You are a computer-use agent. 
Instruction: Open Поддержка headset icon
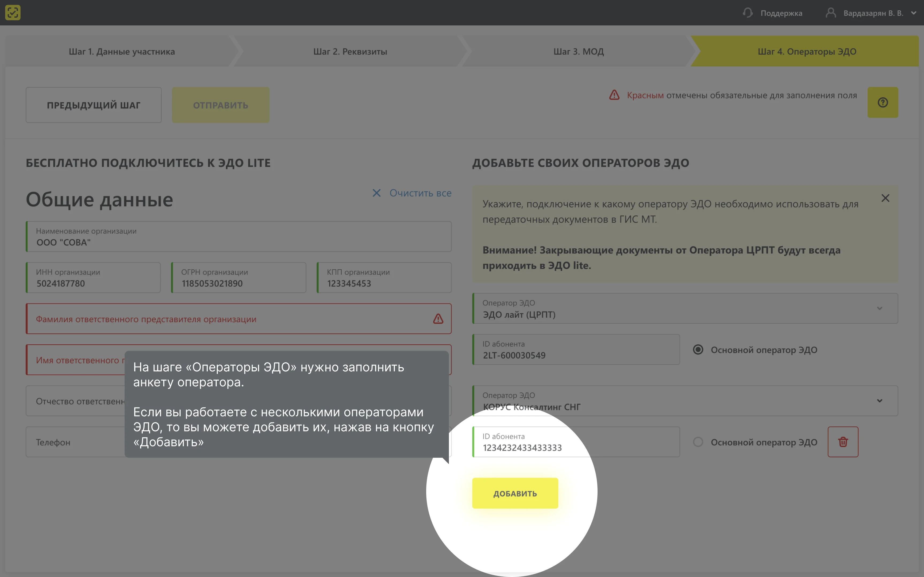[748, 13]
